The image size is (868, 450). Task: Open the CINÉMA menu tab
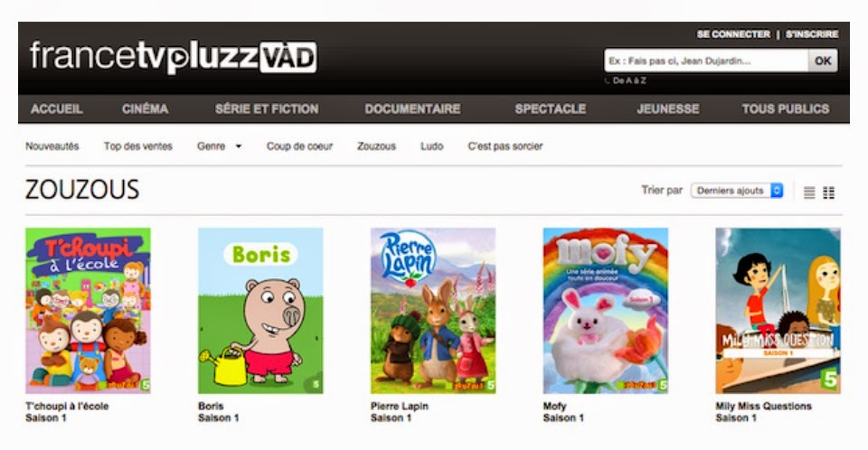145,109
